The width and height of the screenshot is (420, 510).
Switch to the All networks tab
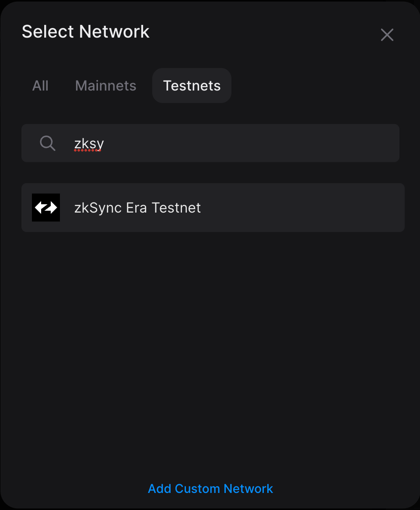[x=40, y=85]
